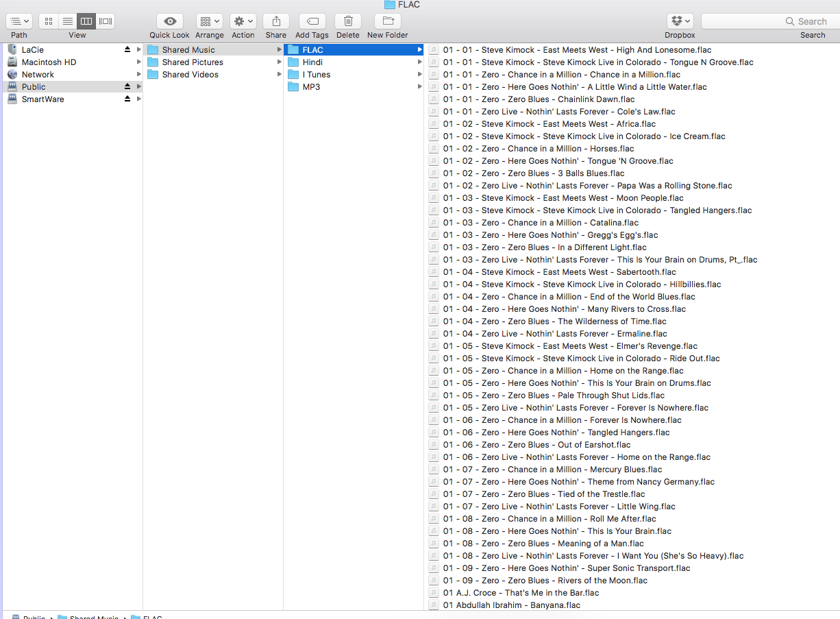Expand arrow beside Hindi folder
840x619 pixels.
click(420, 62)
